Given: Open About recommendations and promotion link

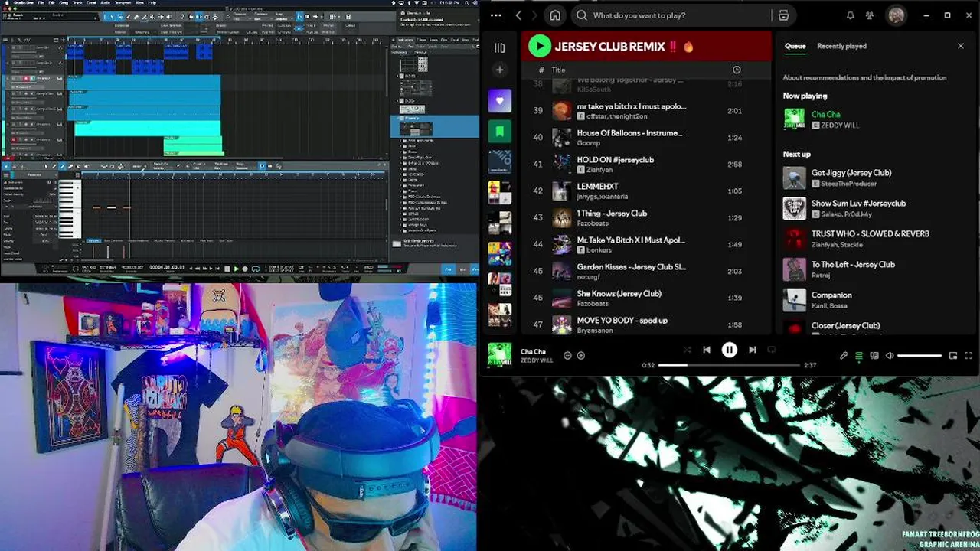Looking at the screenshot, I should 864,77.
